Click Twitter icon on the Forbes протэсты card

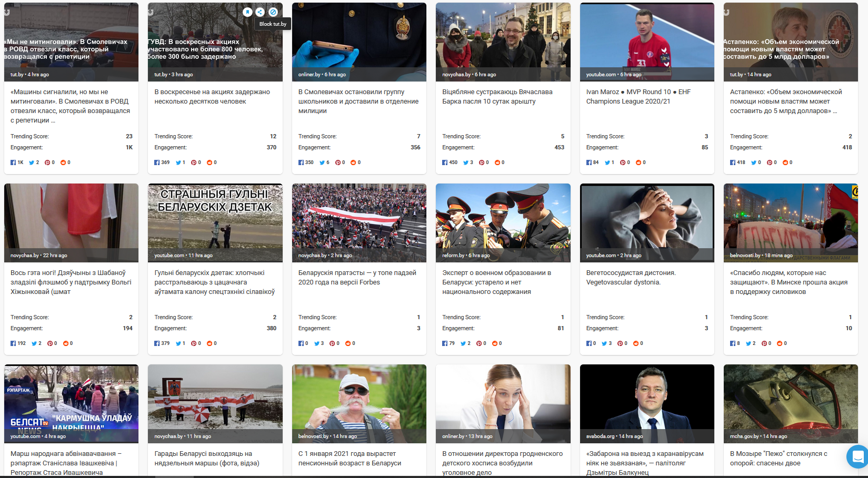click(x=317, y=343)
